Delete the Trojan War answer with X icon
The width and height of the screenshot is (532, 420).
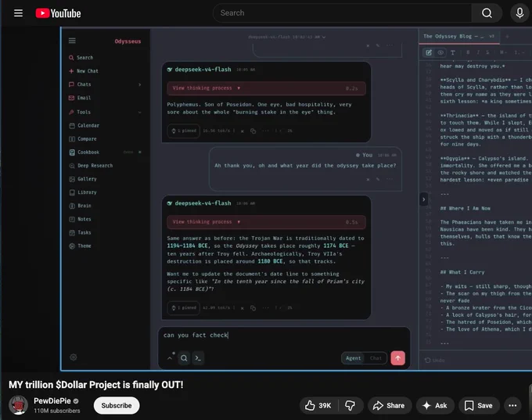tap(243, 308)
